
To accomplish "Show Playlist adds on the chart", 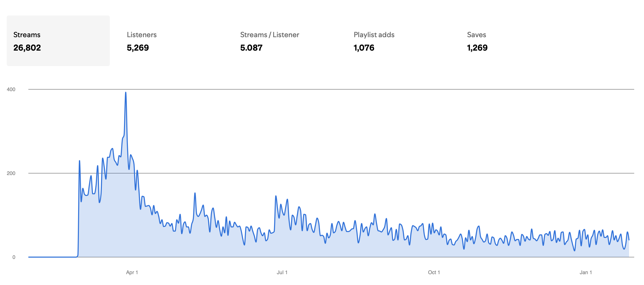I will click(x=374, y=41).
